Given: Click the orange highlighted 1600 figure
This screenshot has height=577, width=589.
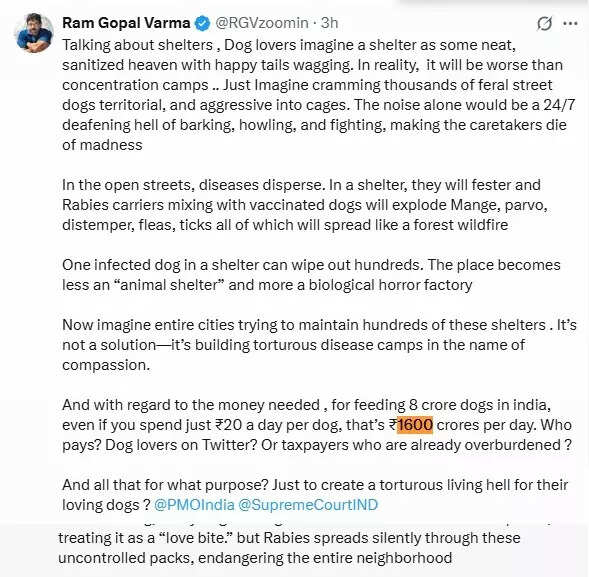Looking at the screenshot, I should pos(415,425).
